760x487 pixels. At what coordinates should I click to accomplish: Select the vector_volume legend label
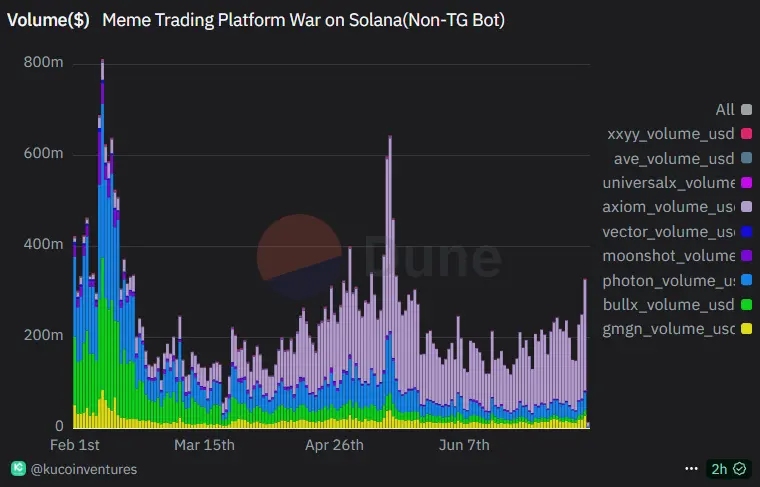pyautogui.click(x=669, y=232)
